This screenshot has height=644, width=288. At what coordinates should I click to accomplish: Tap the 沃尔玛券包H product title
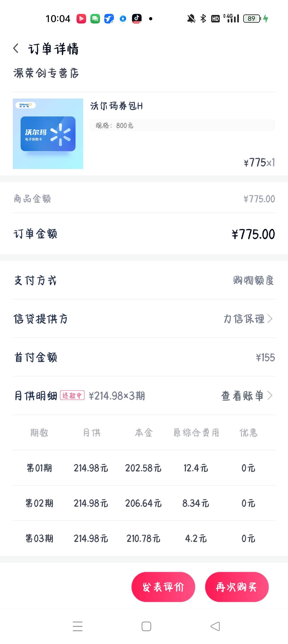click(116, 106)
